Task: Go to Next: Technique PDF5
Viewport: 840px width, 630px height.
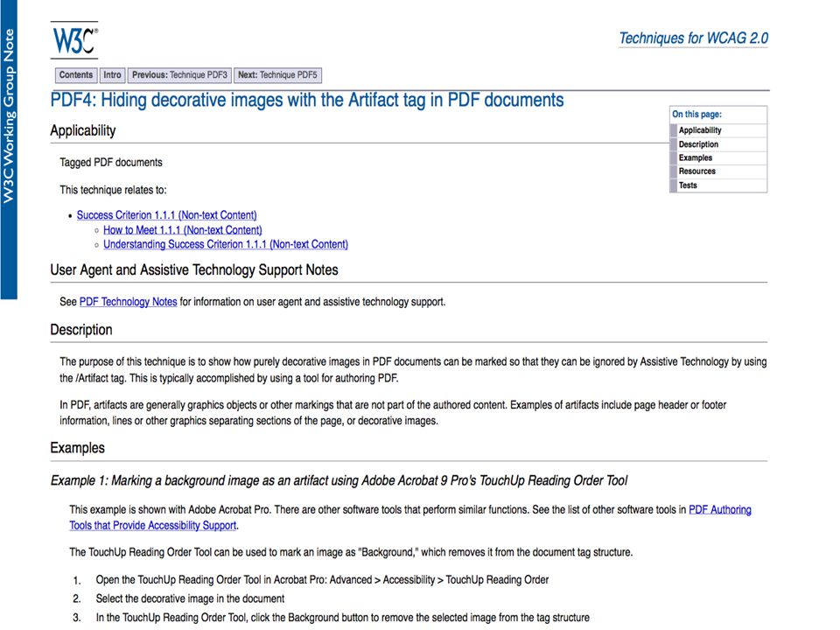Action: 277,75
